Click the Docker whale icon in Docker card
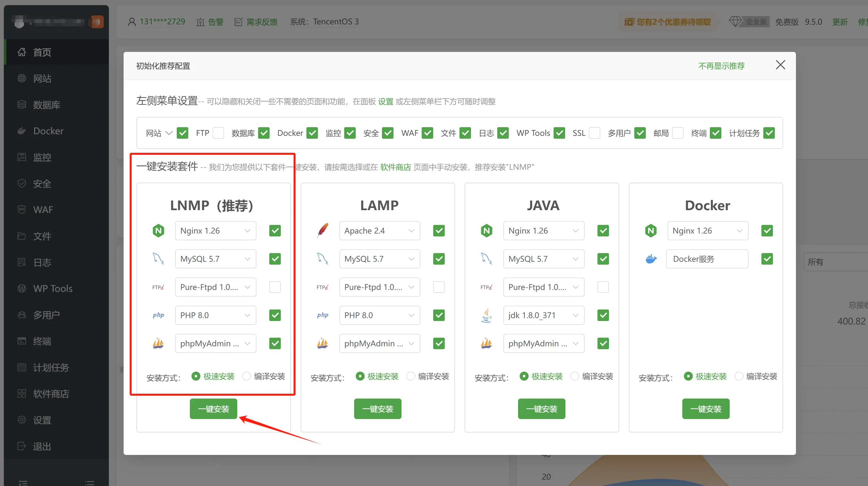Viewport: 868px width, 486px height. point(651,259)
